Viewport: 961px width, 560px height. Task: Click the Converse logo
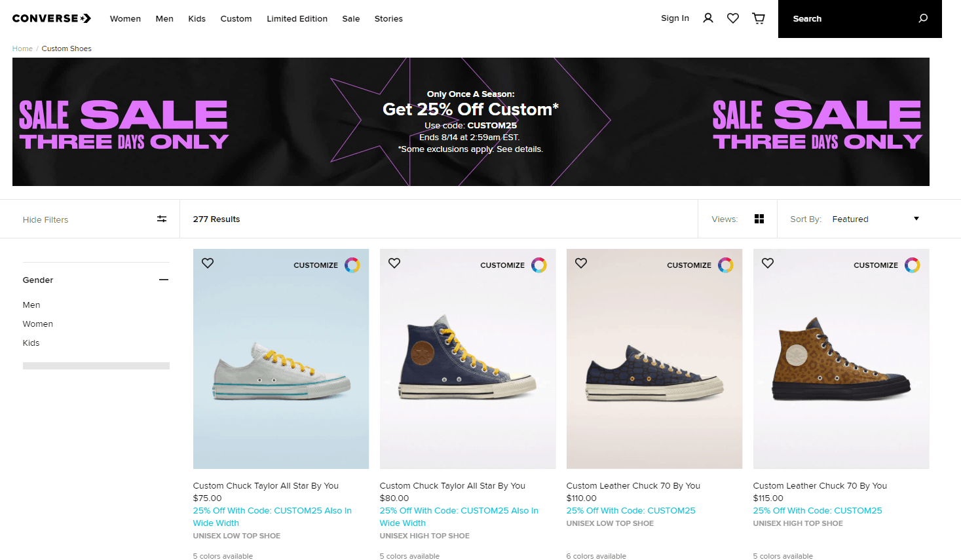pos(52,18)
